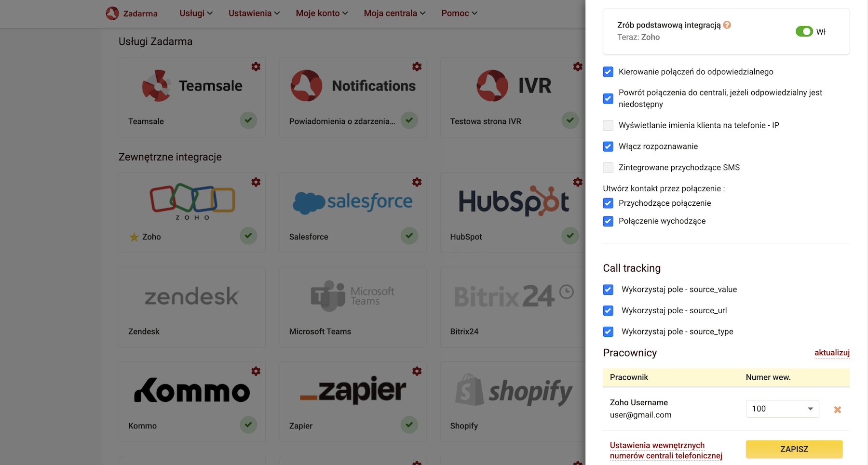This screenshot has width=868, height=465.
Task: Open Salesforce integration gear icon
Action: click(417, 182)
